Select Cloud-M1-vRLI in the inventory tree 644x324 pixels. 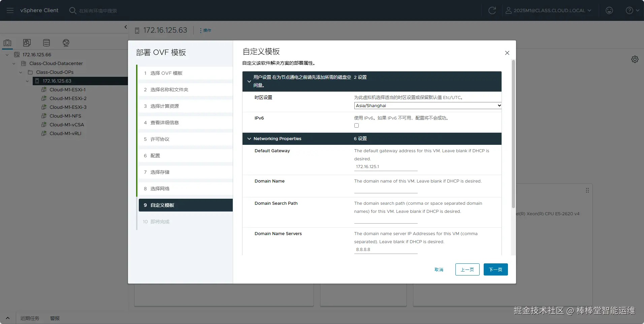click(x=65, y=133)
